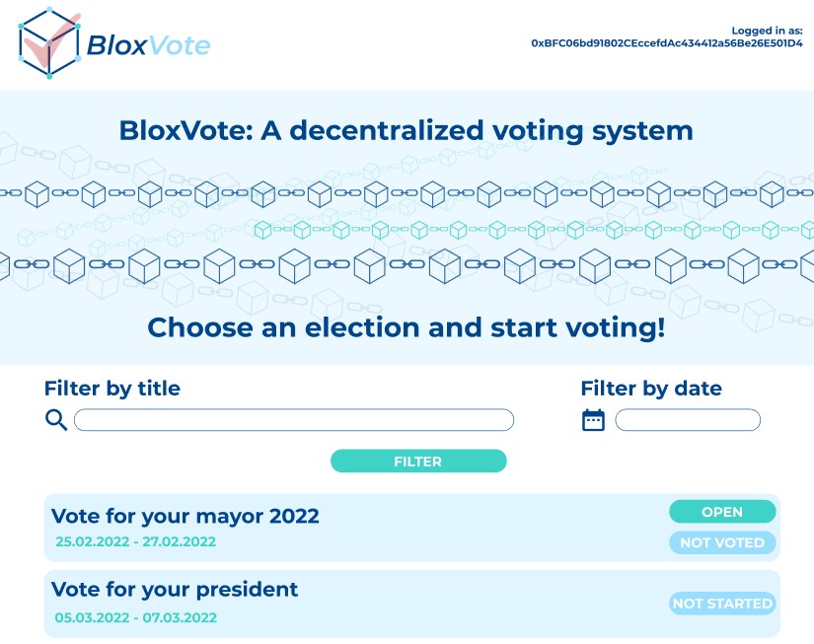Viewport: 814px width, 644px height.
Task: Click the NOT STARTED status badge
Action: coord(722,603)
